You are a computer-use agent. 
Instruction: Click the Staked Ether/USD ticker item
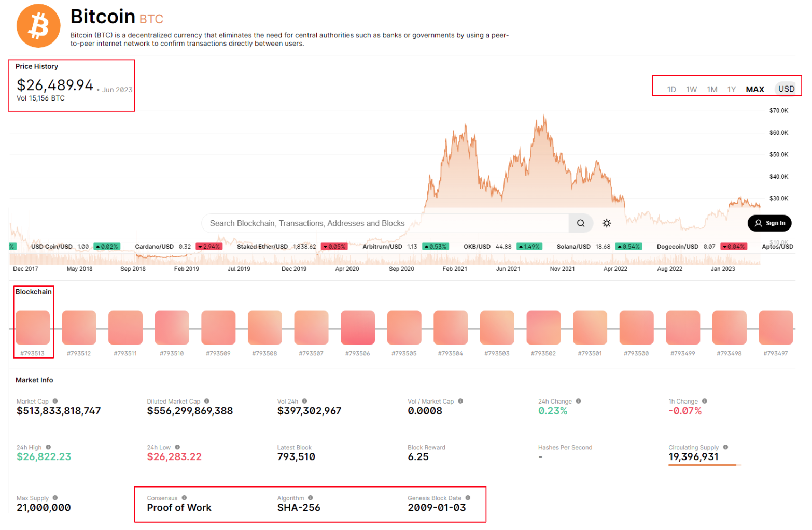(x=292, y=247)
